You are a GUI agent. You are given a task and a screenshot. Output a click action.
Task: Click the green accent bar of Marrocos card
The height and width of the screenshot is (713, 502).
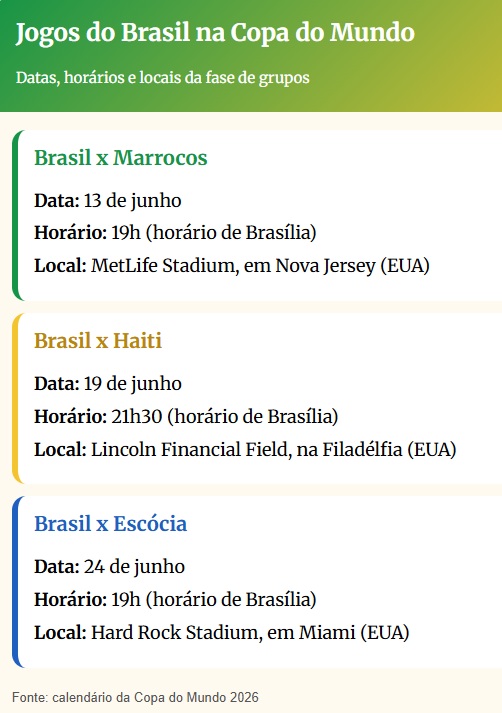coord(15,215)
